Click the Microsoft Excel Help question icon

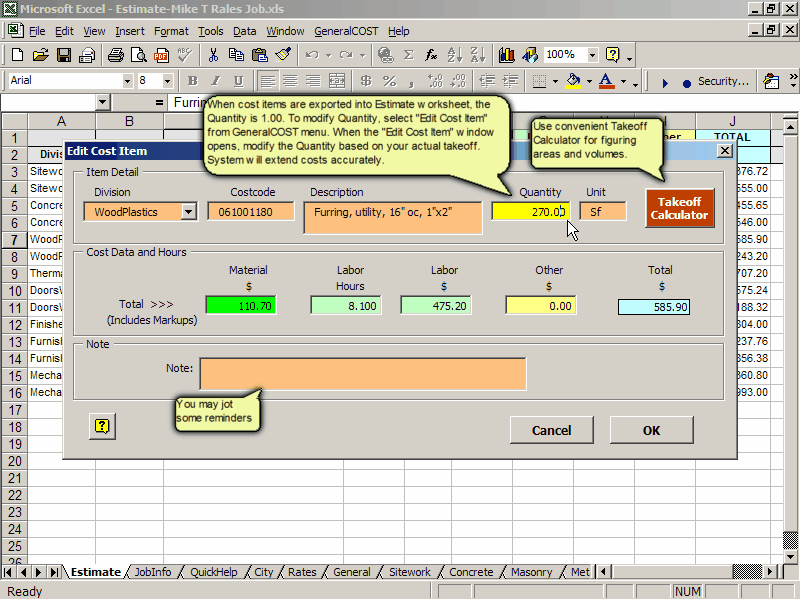[612, 55]
